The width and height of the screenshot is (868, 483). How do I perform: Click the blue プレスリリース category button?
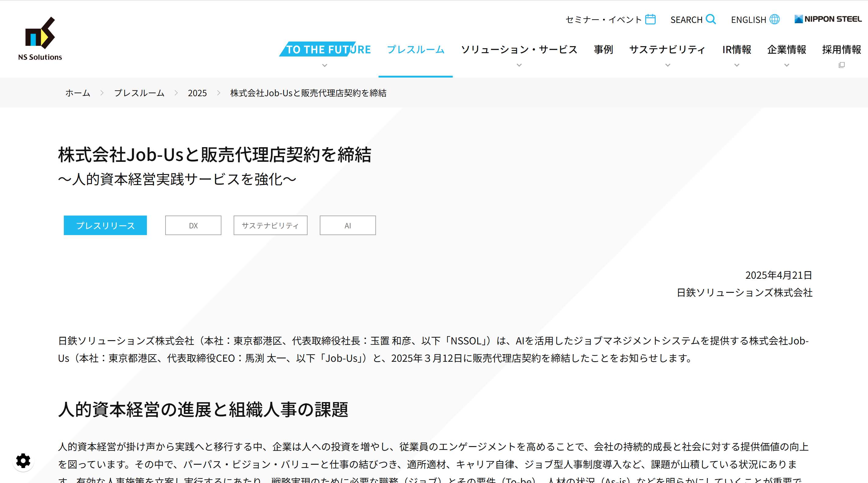[105, 225]
